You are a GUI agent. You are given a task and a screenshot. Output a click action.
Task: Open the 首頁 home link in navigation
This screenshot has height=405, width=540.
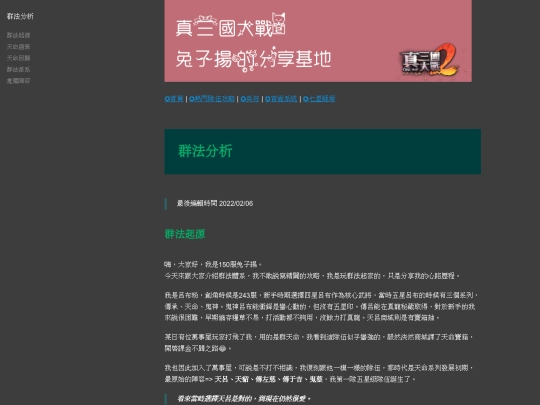tap(174, 99)
